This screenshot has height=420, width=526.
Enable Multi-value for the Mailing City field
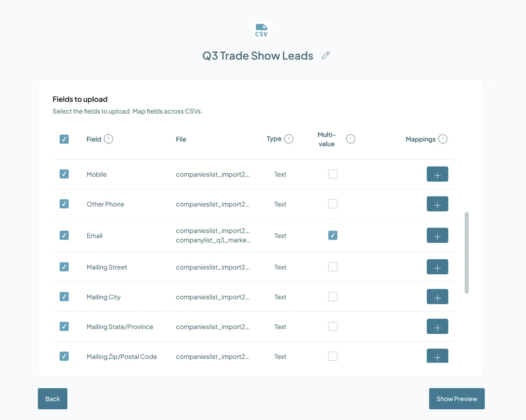(x=333, y=297)
